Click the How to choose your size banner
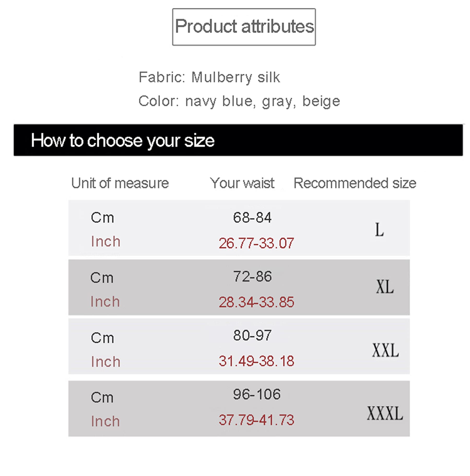Image resolution: width=470 pixels, height=476 pixels. click(238, 140)
